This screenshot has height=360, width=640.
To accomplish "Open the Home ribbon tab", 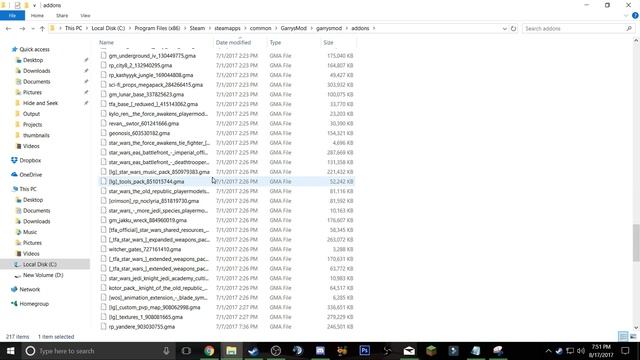I will point(37,16).
